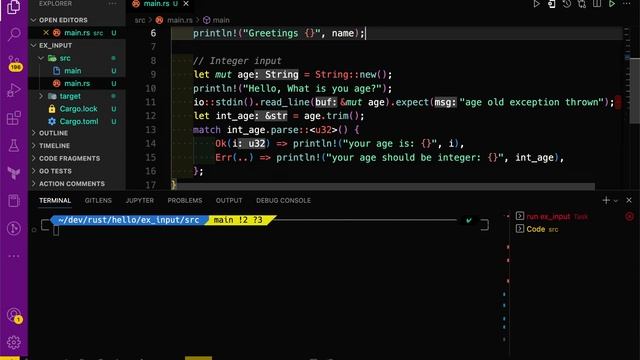640x360 pixels.
Task: Open the Accounts menu icon
Action: (14, 315)
